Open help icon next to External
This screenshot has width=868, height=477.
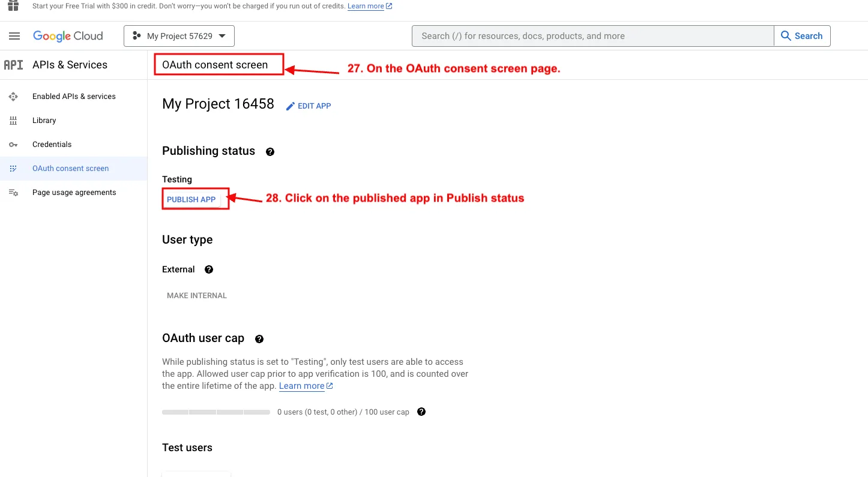pyautogui.click(x=209, y=269)
